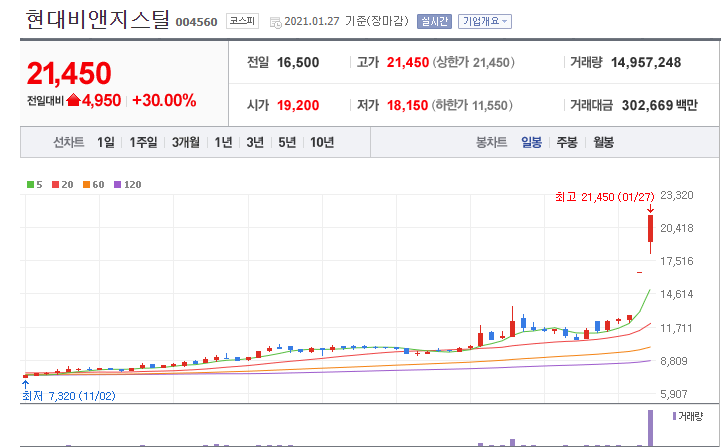Click the 선차트 label
Image resolution: width=721 pixels, height=447 pixels.
click(69, 142)
